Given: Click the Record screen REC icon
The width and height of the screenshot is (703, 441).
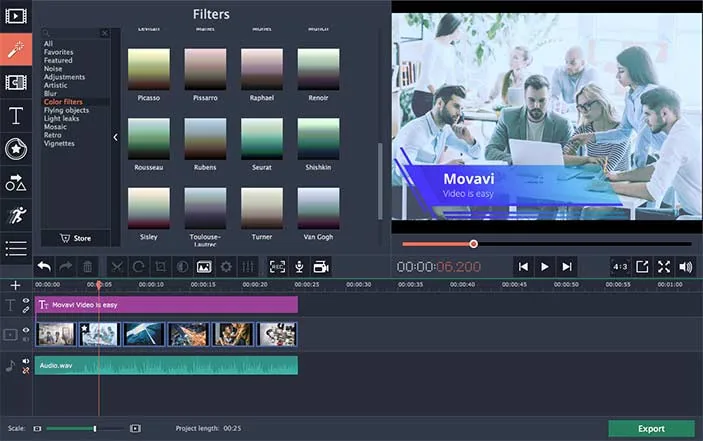Looking at the screenshot, I should pyautogui.click(x=277, y=267).
